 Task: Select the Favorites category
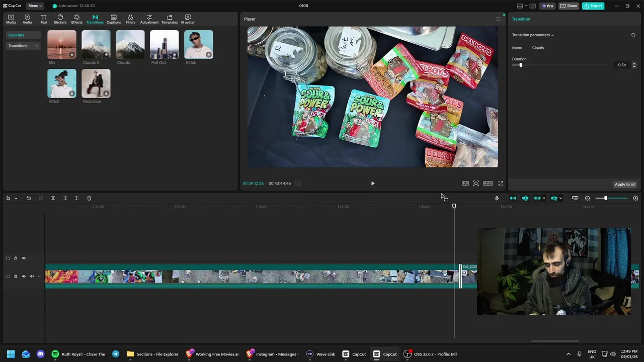pos(23,35)
